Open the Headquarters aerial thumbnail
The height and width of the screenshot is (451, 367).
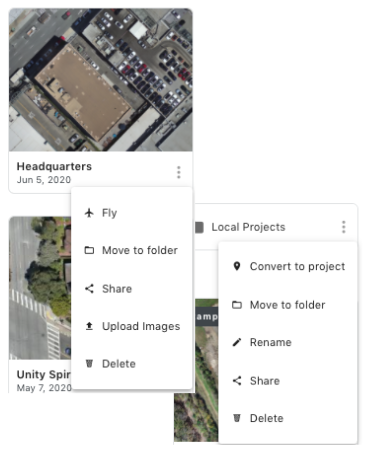tap(101, 80)
